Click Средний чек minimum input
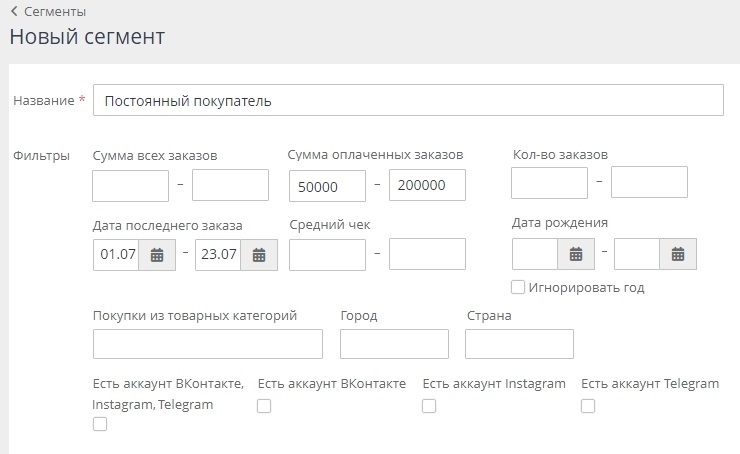The width and height of the screenshot is (740, 454). (x=327, y=255)
